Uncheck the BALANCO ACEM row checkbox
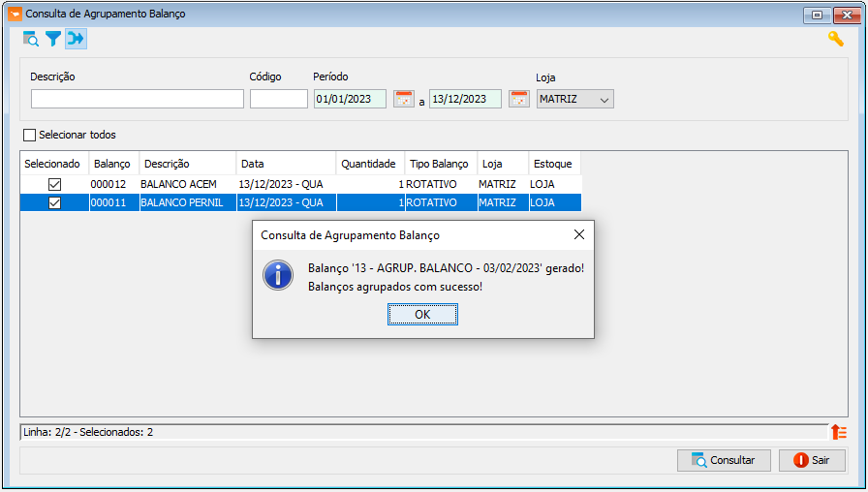Screen dimensions: 868x492 tap(54, 184)
